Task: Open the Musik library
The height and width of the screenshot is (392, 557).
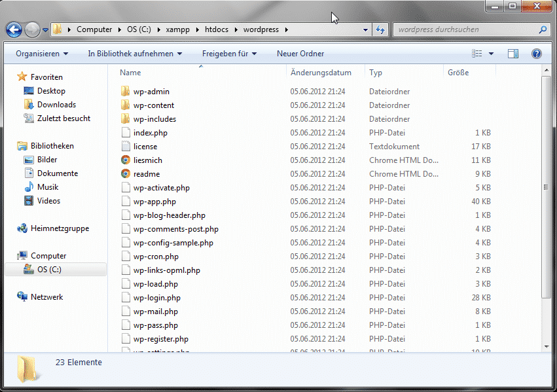Action: coord(48,187)
